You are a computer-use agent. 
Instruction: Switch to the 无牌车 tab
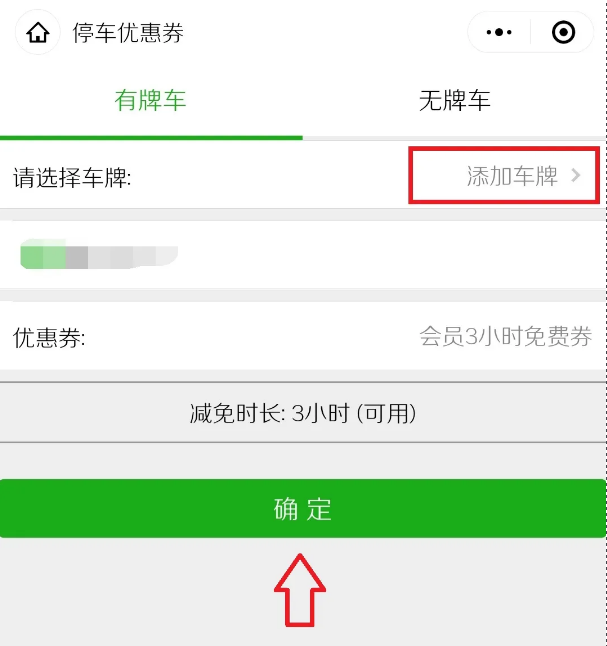tap(455, 100)
